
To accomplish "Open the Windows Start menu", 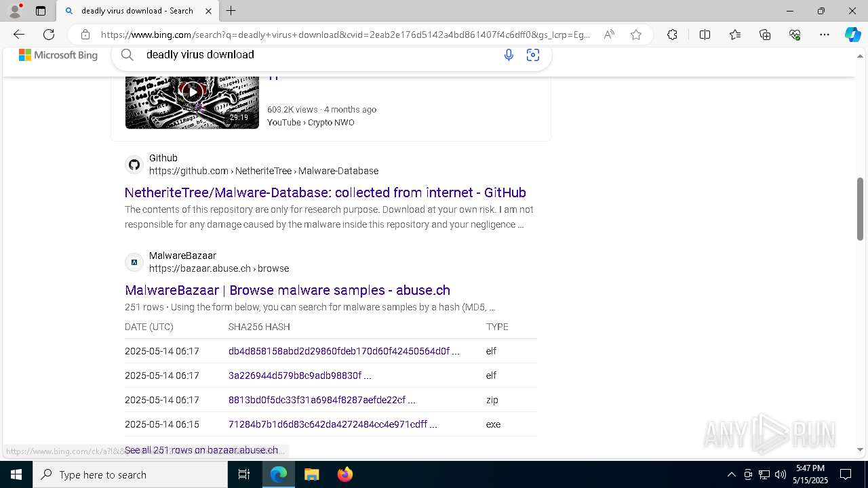I will tap(16, 474).
